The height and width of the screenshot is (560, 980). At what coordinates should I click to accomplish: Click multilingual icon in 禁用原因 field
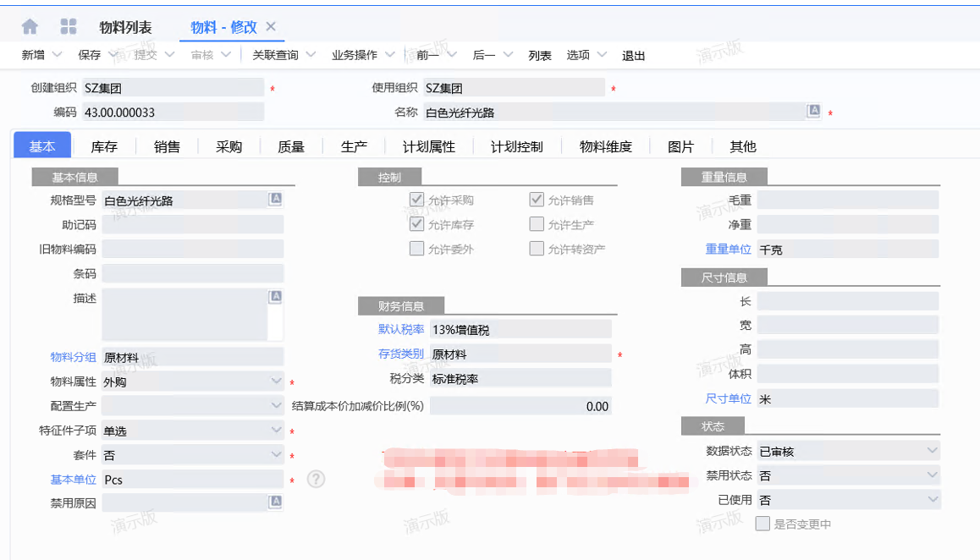(275, 502)
